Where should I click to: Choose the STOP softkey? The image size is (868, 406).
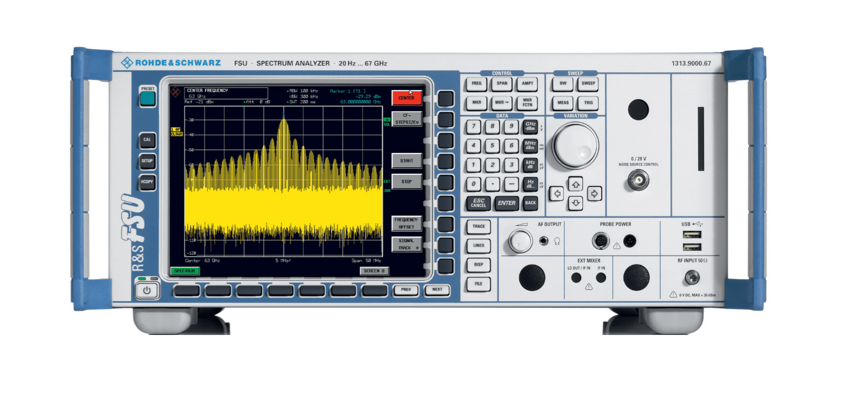point(407,182)
